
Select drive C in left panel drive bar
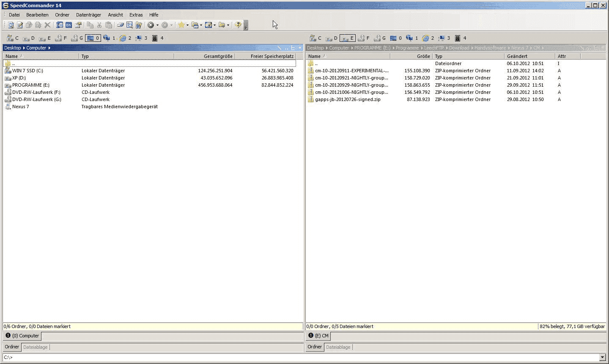coord(13,38)
